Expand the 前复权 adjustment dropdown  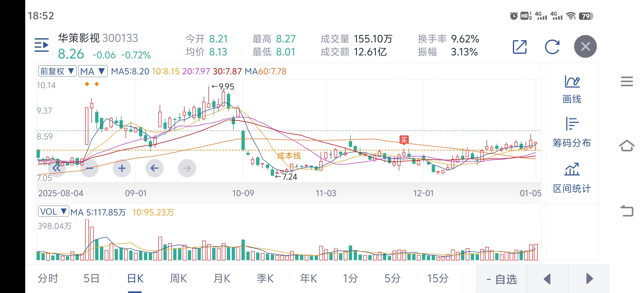pyautogui.click(x=57, y=71)
